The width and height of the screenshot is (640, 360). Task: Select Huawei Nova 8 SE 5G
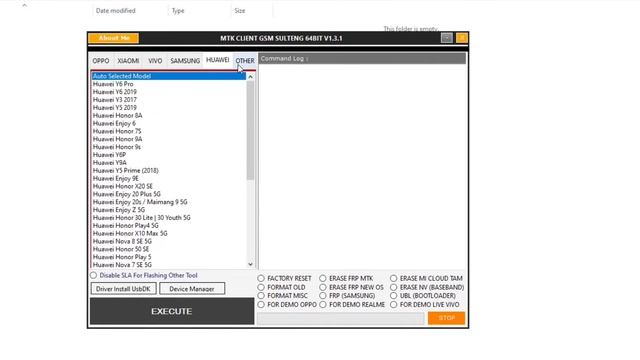click(x=169, y=241)
